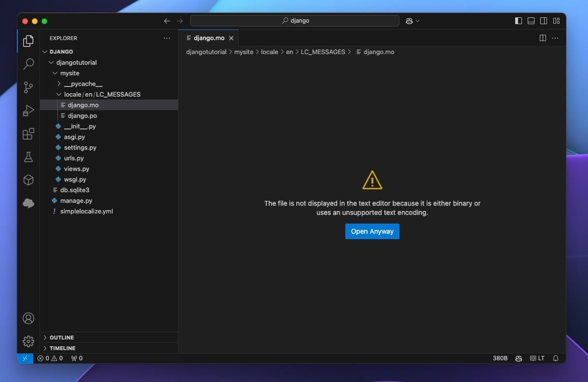
Task: Collapse the djangotutorial folder in the tree
Action: (x=109, y=62)
